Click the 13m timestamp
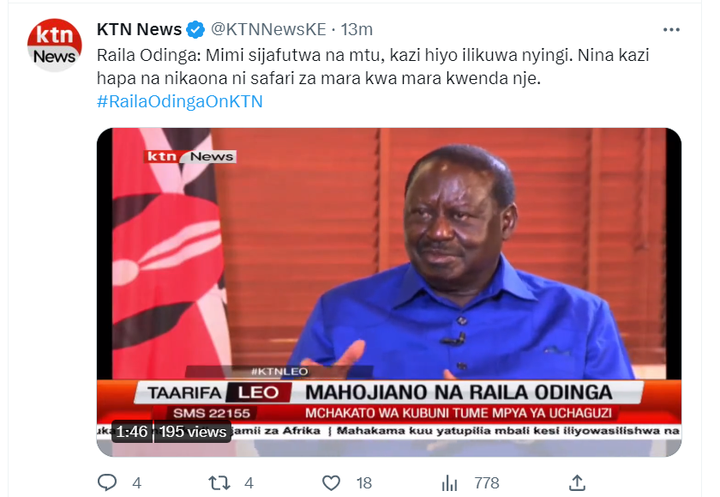This screenshot has height=497, width=720. 357,29
